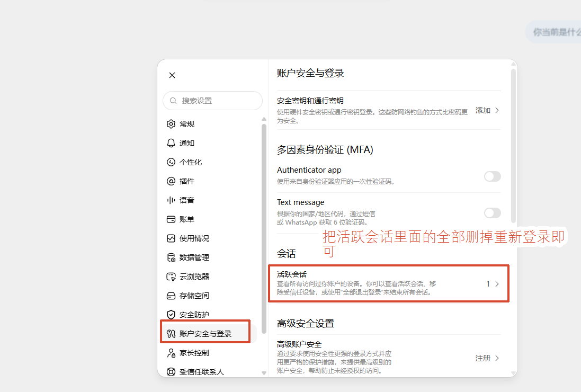
Task: Click 注册 for 高级账户安全
Action: pos(483,358)
